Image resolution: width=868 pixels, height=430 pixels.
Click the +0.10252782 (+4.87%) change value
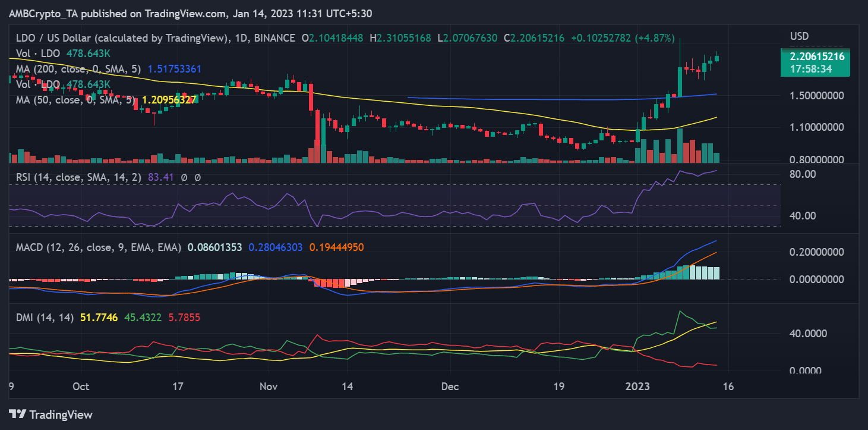coord(623,38)
